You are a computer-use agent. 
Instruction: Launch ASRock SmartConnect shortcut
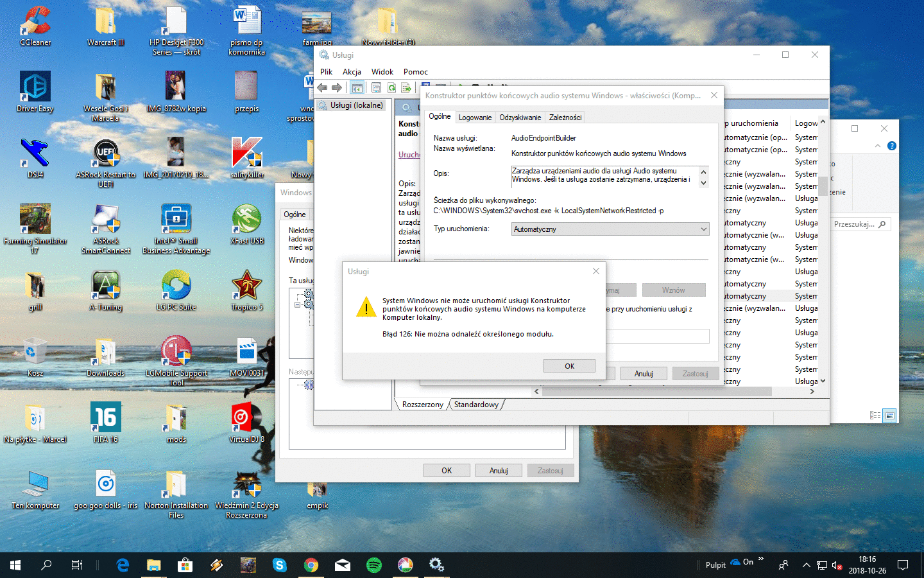point(106,229)
